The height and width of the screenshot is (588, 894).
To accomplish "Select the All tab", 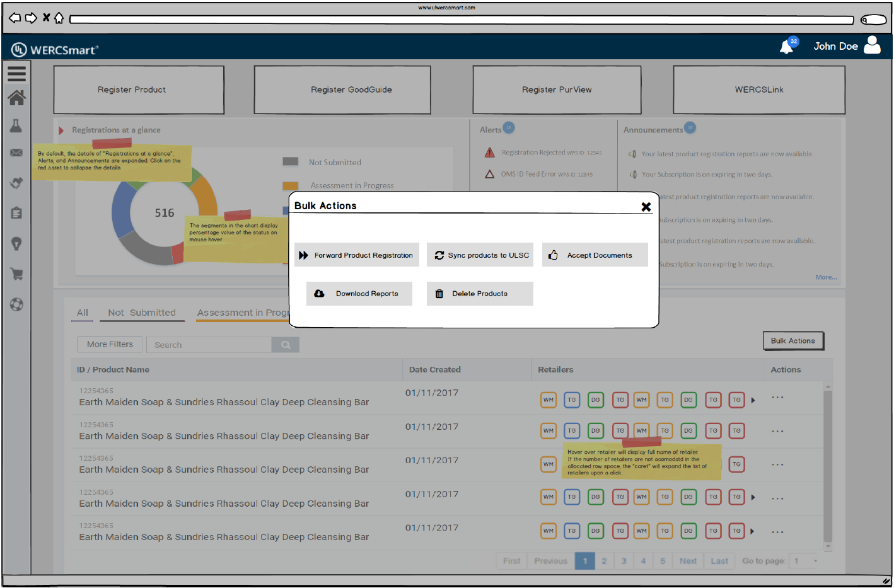I will tap(83, 313).
